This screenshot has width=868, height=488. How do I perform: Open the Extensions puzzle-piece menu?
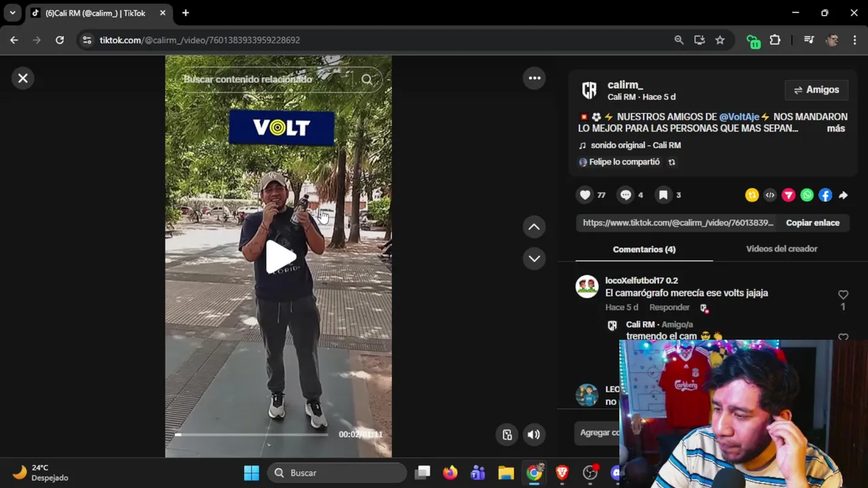(775, 40)
